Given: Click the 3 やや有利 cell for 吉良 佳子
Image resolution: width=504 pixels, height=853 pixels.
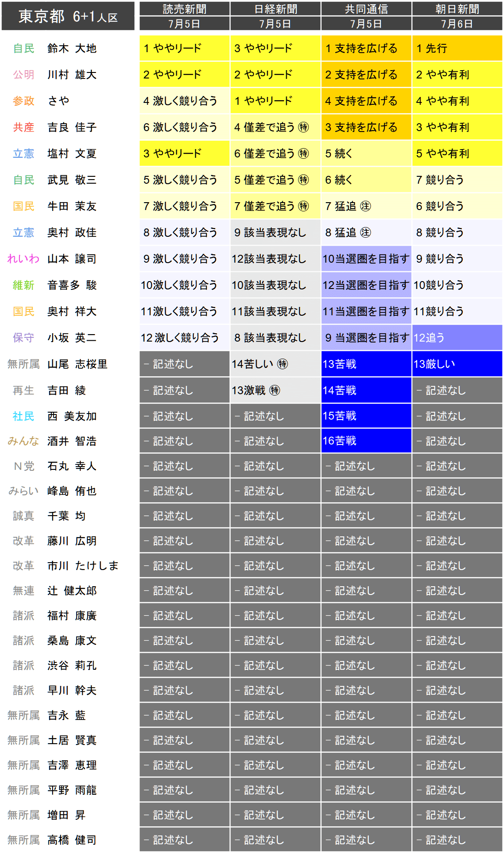Looking at the screenshot, I should [457, 127].
